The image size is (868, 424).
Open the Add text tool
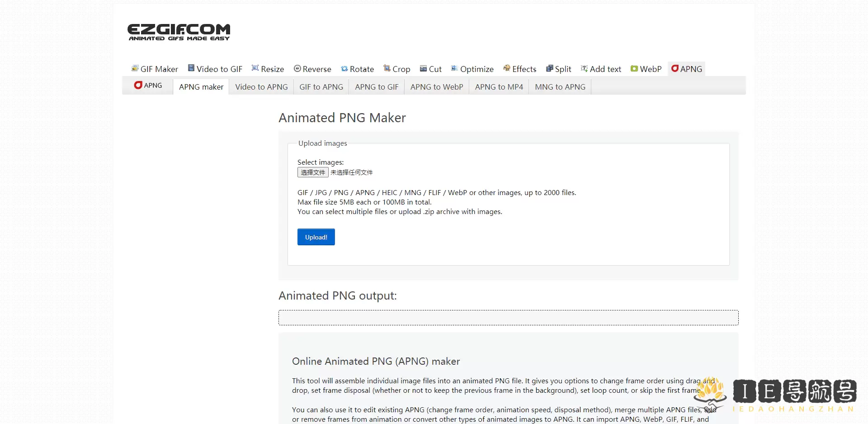tap(601, 69)
